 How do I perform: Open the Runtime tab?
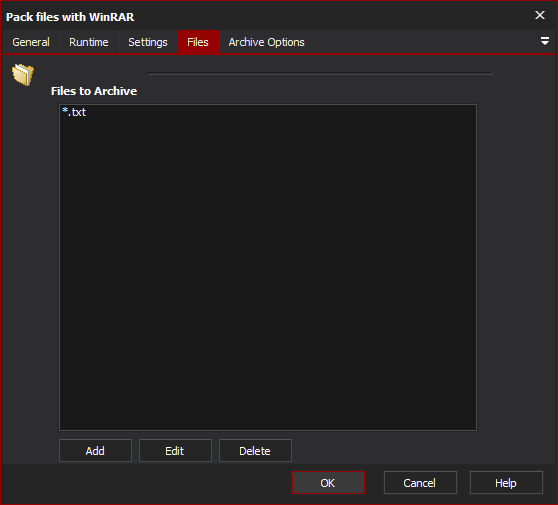pos(89,42)
